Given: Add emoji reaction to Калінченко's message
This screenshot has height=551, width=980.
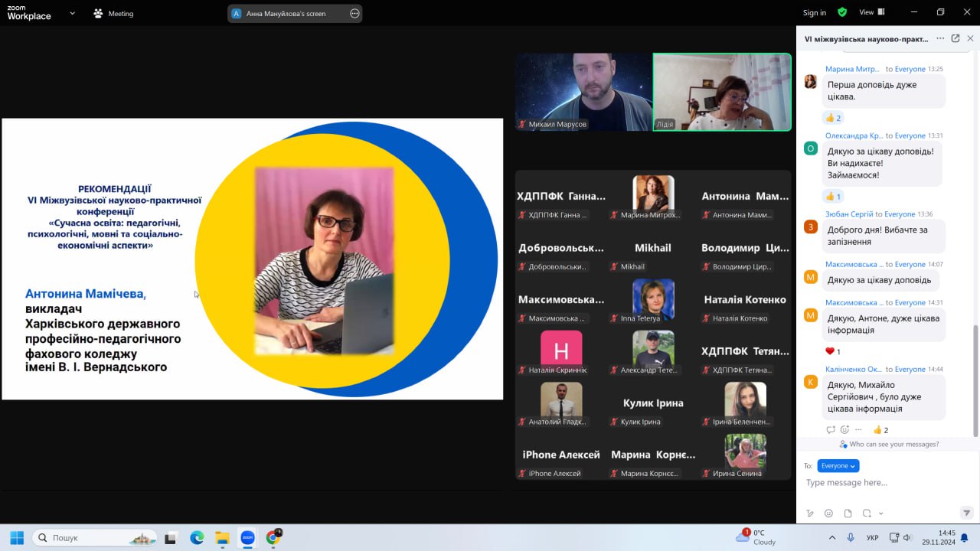Looking at the screenshot, I should 844,430.
